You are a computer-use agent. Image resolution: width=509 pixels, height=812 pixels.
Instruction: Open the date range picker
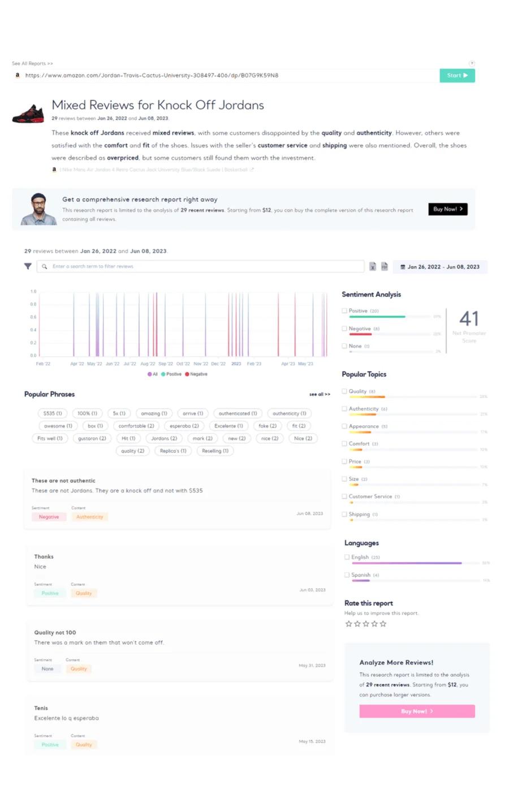(x=439, y=267)
